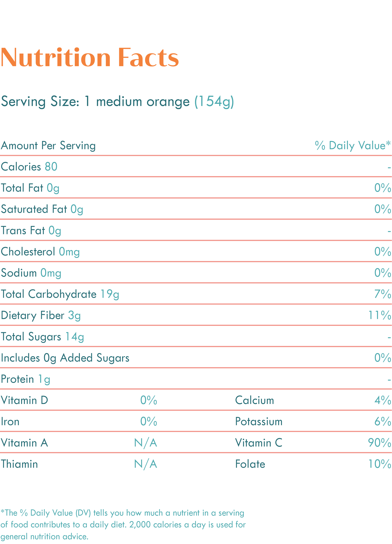Select the Protein 1g entry
Viewport: 392px width, 544px height.
pyautogui.click(x=25, y=379)
